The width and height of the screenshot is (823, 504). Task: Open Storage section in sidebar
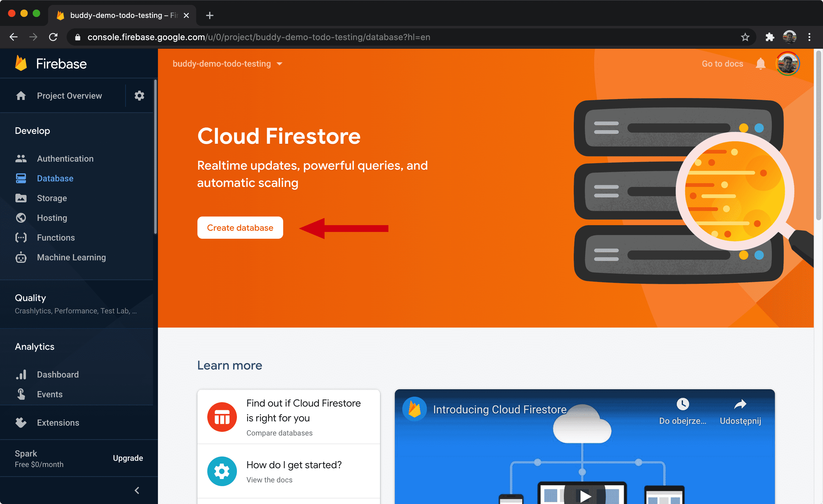[51, 198]
